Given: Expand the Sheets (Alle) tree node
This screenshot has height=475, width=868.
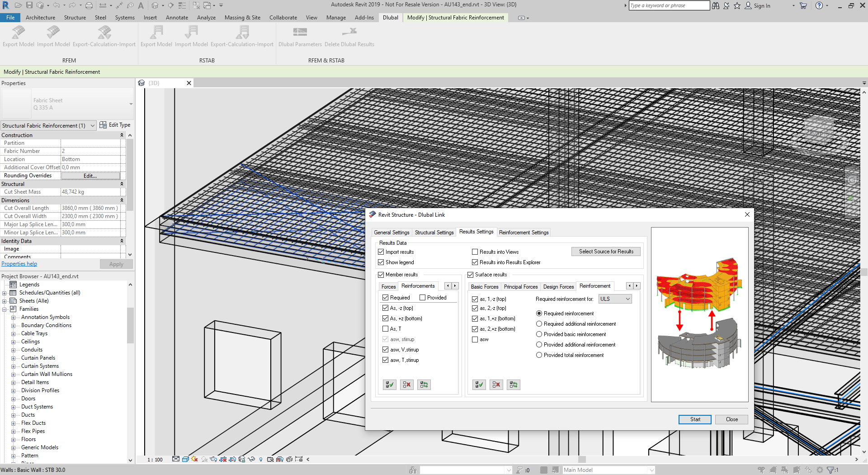Looking at the screenshot, I should 5,301.
